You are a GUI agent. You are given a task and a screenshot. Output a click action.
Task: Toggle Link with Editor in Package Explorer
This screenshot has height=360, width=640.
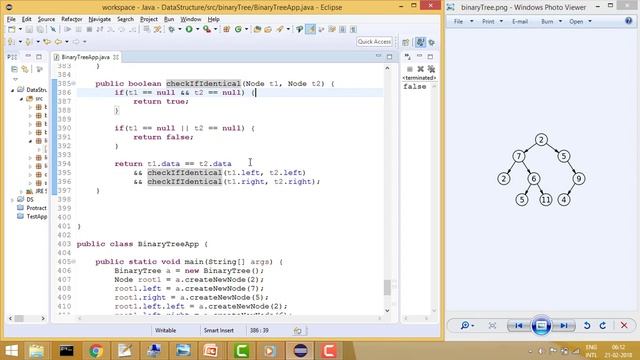coord(25,69)
